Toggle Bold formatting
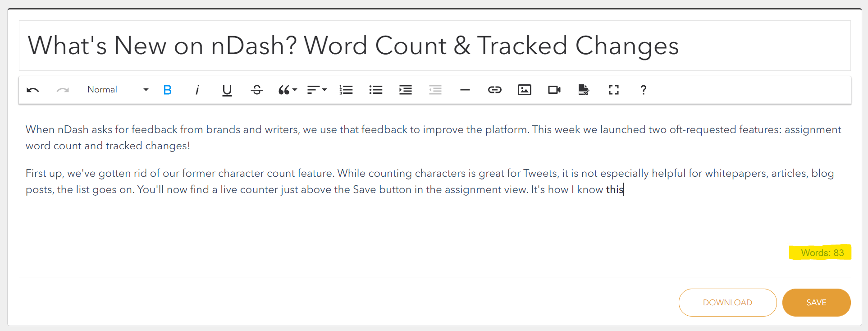Screen dimensions: 868x331 pos(167,90)
